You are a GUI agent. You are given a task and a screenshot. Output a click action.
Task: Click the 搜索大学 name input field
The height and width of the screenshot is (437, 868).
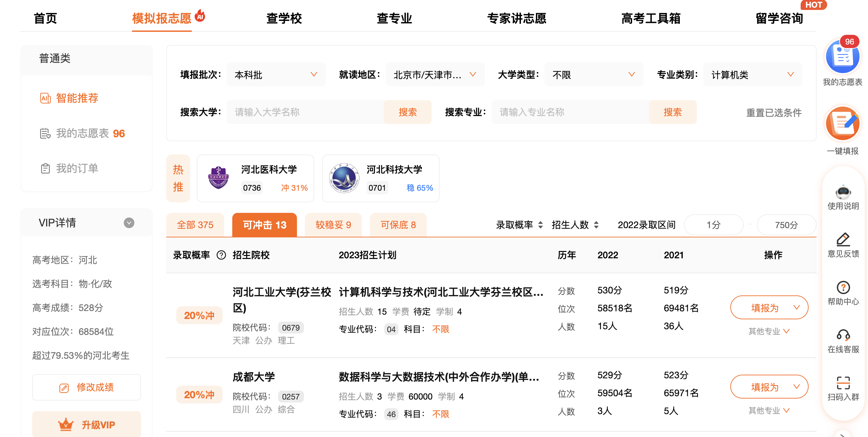pos(305,112)
